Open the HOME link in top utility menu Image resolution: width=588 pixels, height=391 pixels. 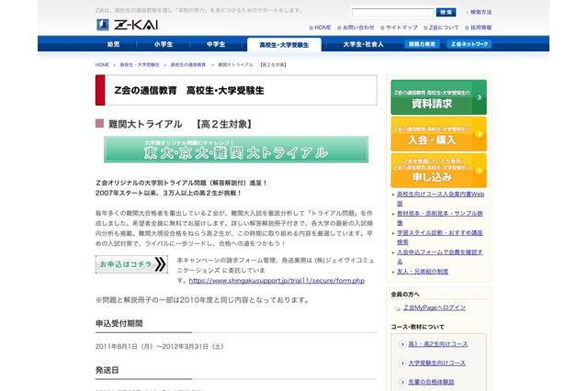click(322, 28)
